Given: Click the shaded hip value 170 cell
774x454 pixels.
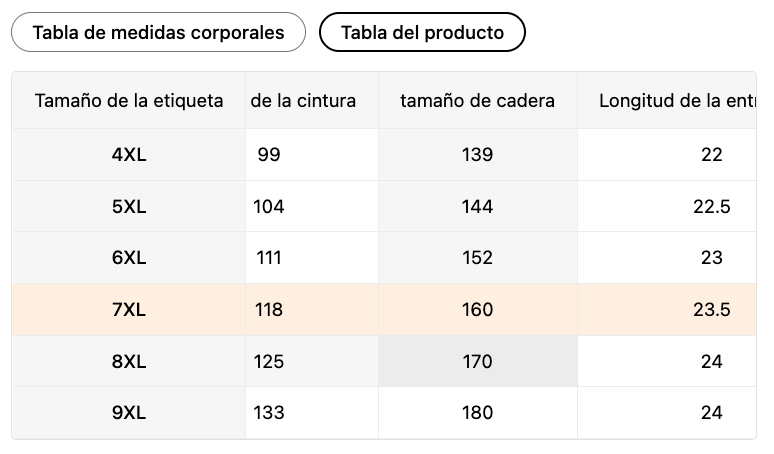Looking at the screenshot, I should click(478, 362).
